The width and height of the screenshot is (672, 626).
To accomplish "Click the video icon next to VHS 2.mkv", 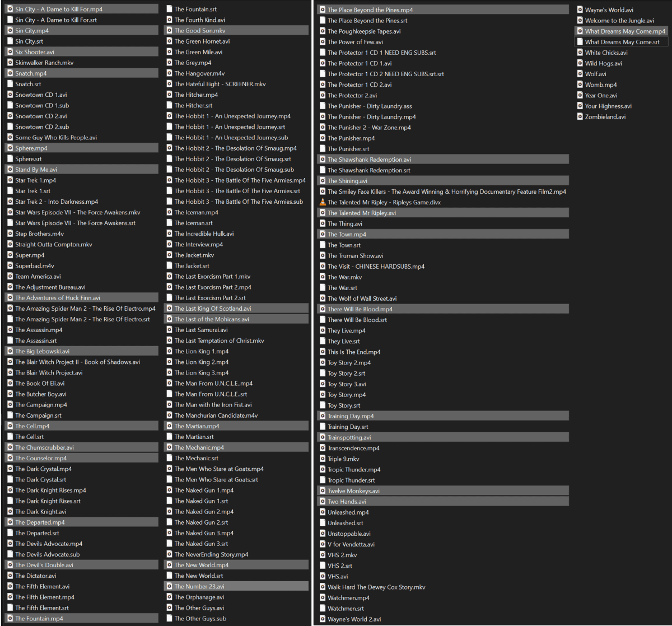I will (x=323, y=555).
